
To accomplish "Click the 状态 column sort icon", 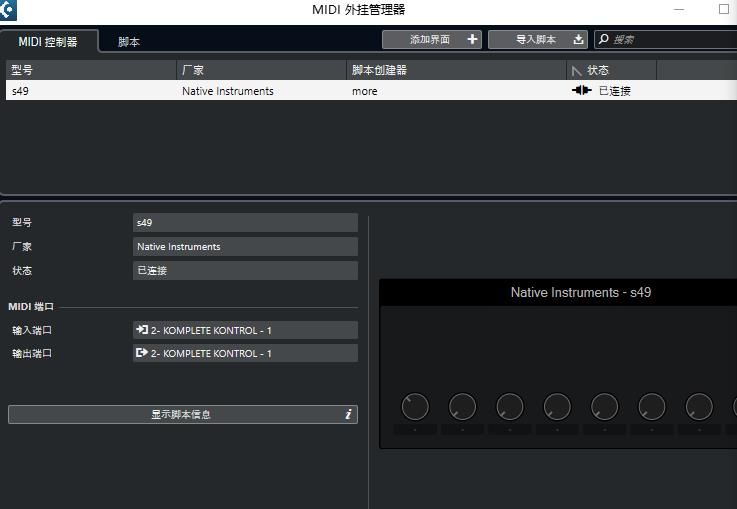I will [576, 70].
